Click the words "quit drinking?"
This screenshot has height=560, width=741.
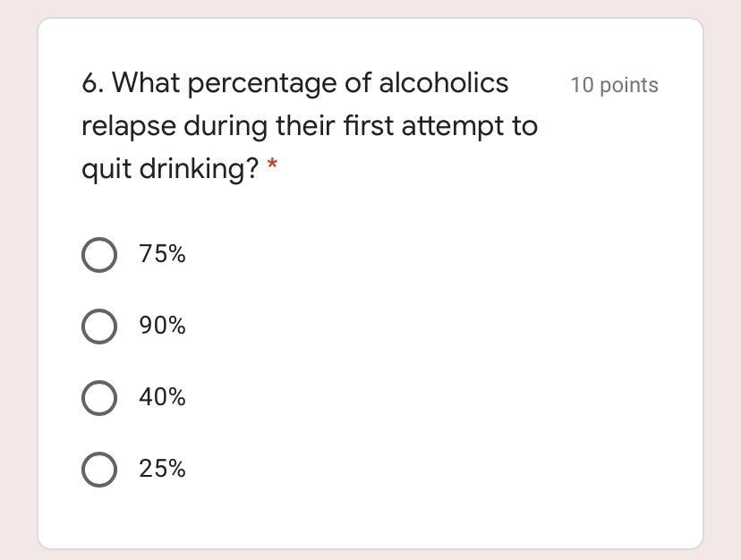(170, 169)
